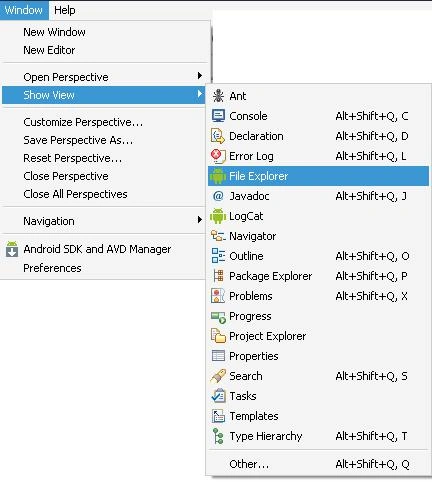Select File Explorer from Show View
This screenshot has width=432, height=482.
(318, 176)
